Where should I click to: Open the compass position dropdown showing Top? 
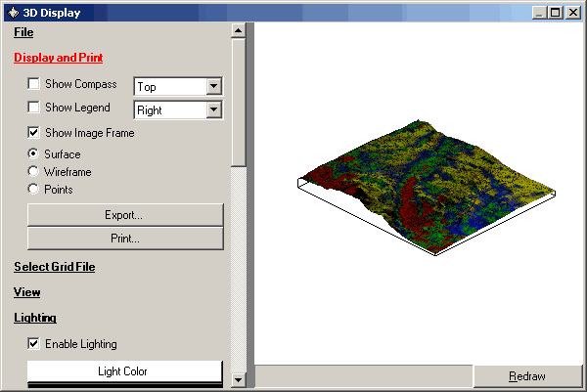coord(178,86)
